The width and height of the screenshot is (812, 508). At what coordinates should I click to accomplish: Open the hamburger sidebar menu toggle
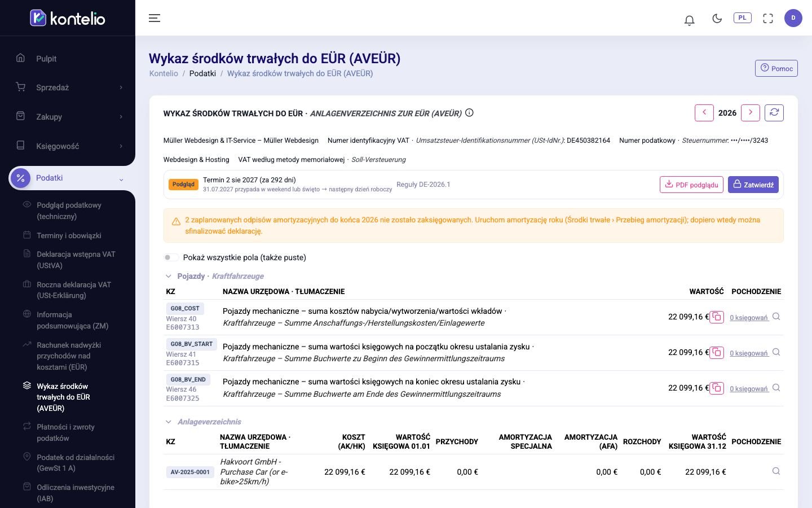pos(155,18)
